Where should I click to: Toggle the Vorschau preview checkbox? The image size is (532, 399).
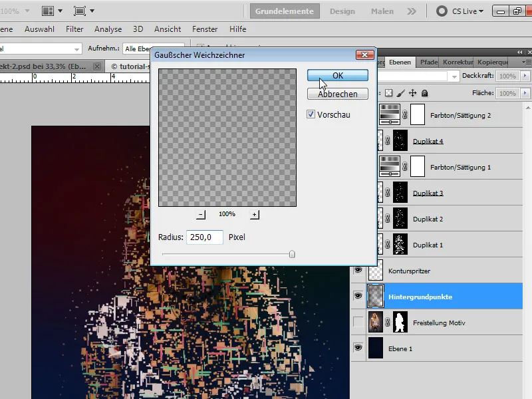[311, 114]
